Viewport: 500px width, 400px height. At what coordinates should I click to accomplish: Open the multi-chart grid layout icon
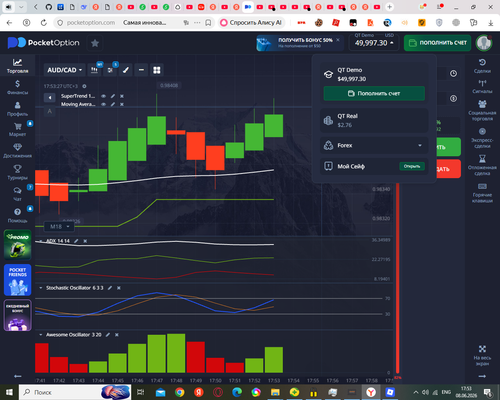[157, 70]
